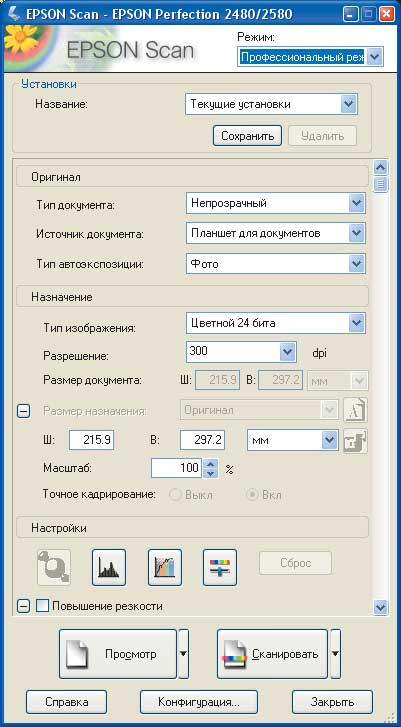Image resolution: width=401 pixels, height=727 pixels.
Task: Open the Image Adjustment color sliders tool
Action: point(220,567)
